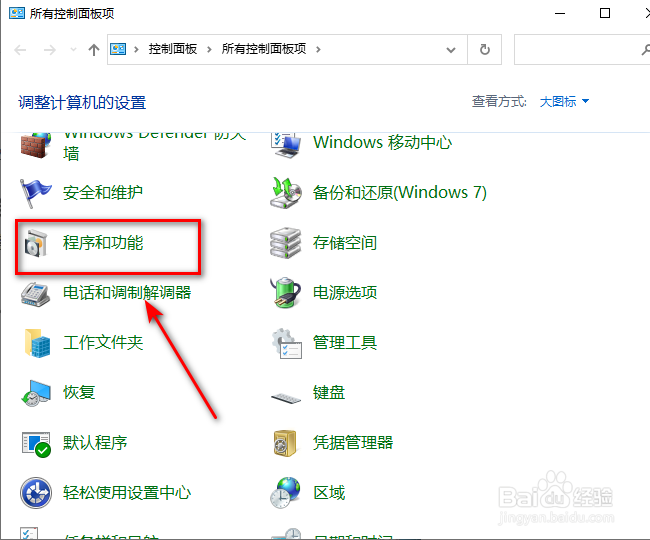Open 轻松使用设置中心 link
Viewport: 650px width, 540px height.
pos(127,493)
